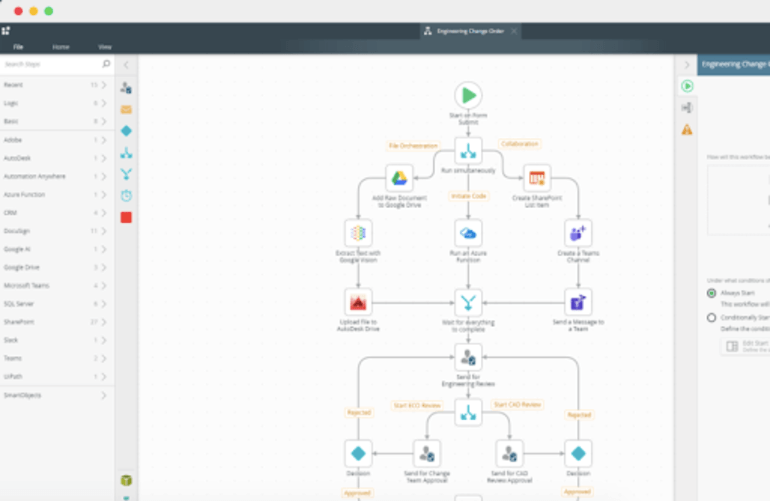The height and width of the screenshot is (501, 770).
Task: Collapse the properties panel with the right chevron
Action: (x=687, y=65)
